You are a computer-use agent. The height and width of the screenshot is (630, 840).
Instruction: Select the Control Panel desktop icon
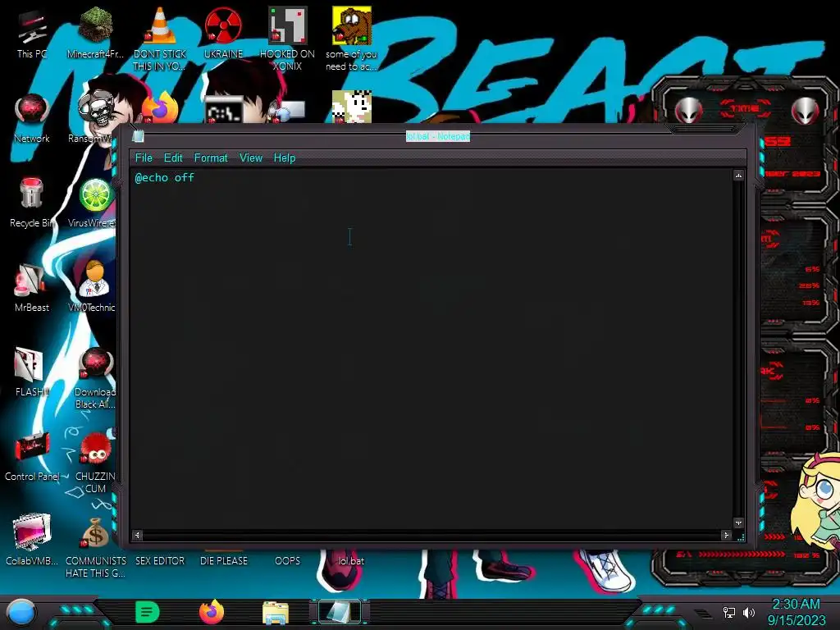[x=32, y=458]
